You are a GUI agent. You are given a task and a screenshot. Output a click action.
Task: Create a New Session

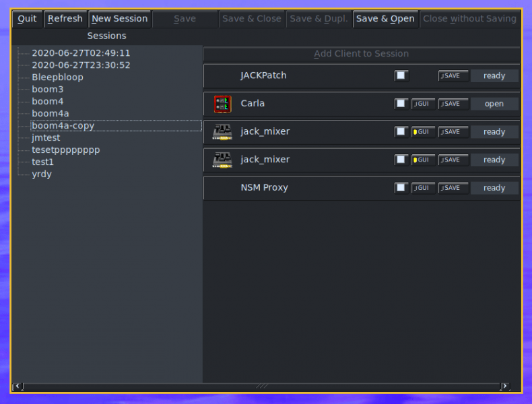pos(120,19)
